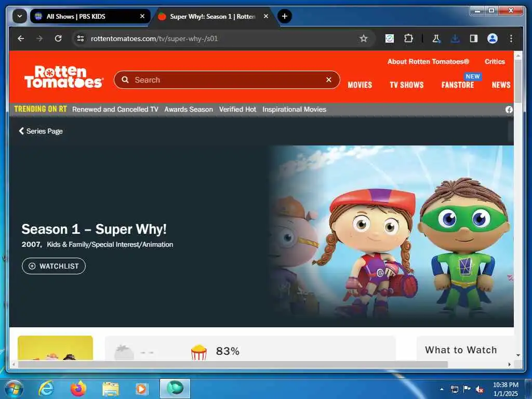The width and height of the screenshot is (532, 399).
Task: Toggle the browser side panel
Action: [474, 38]
